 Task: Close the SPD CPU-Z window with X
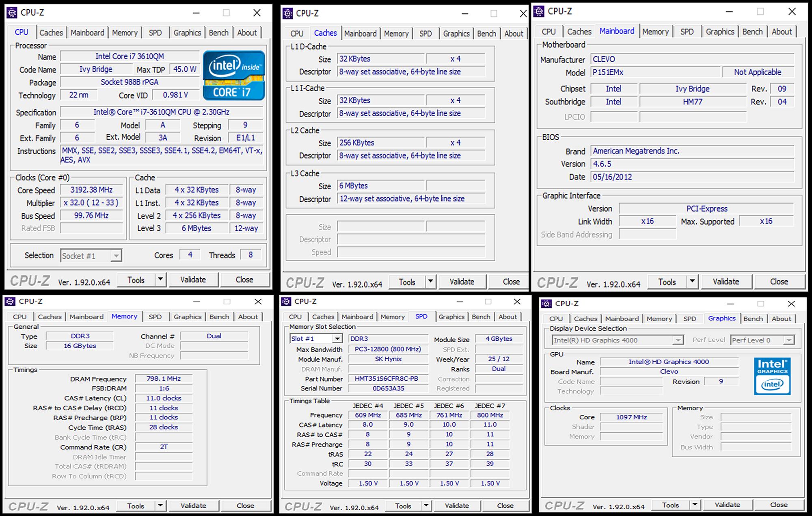(517, 301)
